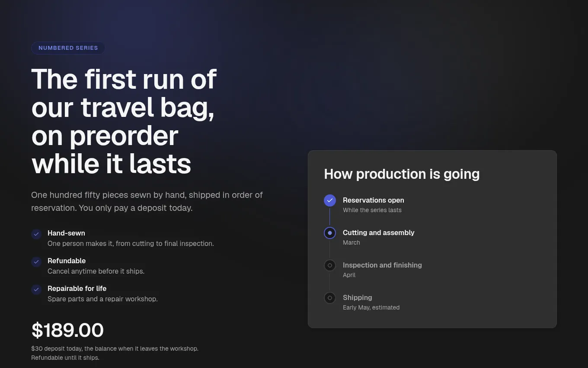Screen dimensions: 588x368
Task: Click the $189.00 price
Action: coord(67,330)
